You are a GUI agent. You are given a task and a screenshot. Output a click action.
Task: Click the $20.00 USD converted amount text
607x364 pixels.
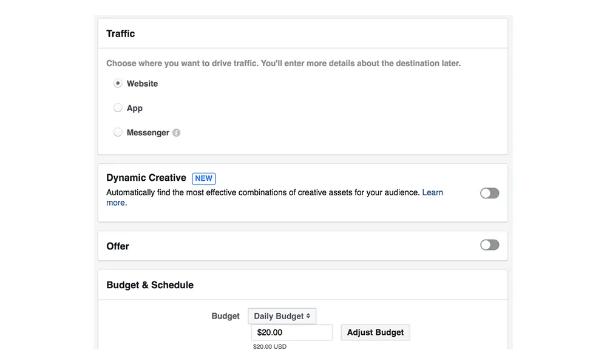pos(270,346)
